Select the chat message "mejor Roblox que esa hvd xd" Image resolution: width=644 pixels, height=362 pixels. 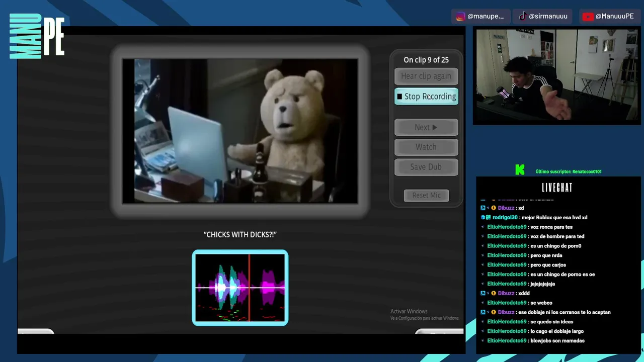tap(554, 218)
